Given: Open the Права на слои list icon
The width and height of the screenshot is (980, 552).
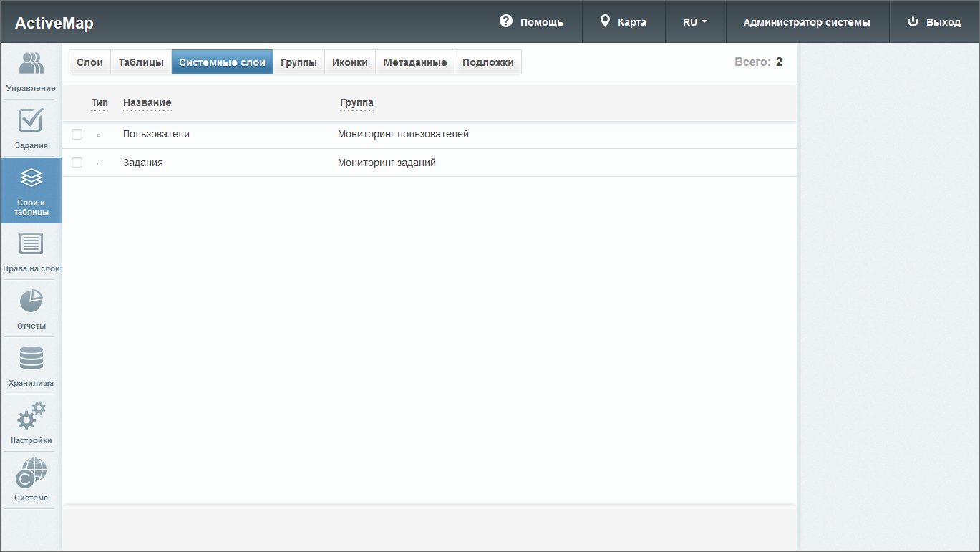Looking at the screenshot, I should point(31,245).
